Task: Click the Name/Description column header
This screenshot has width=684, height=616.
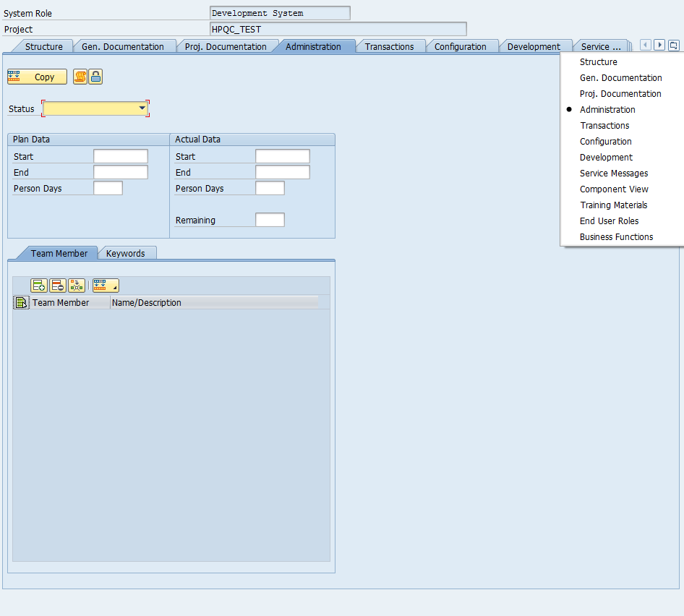Action: coord(214,302)
